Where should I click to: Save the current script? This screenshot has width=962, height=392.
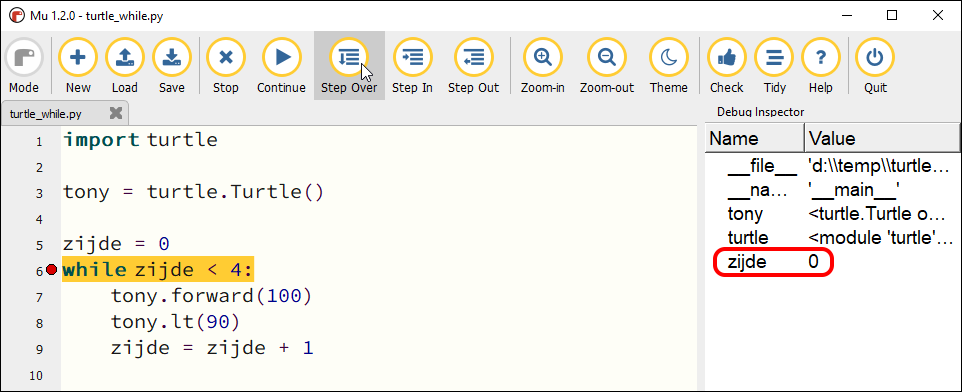pyautogui.click(x=172, y=66)
